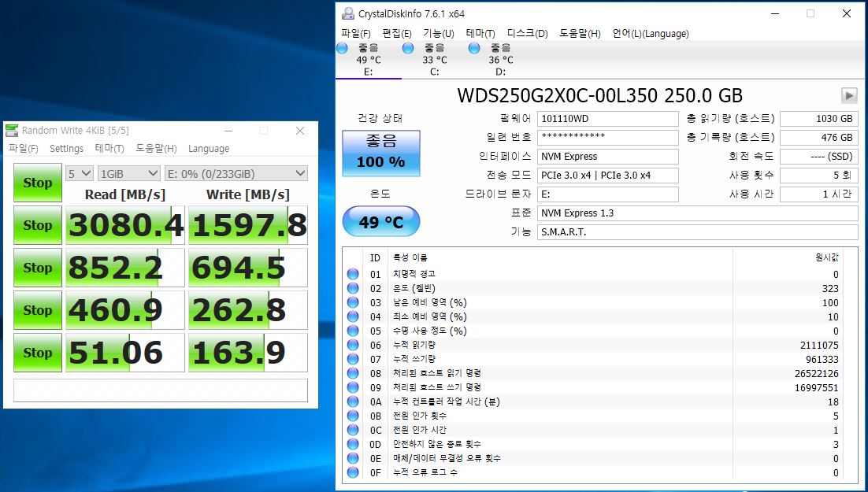Open the 언어(L)(Language) menu
Viewport: 868px width, 492px height.
650,33
